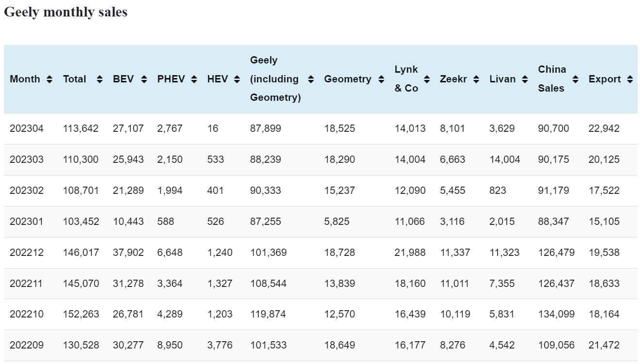The width and height of the screenshot is (640, 364).
Task: Click the Zeekr sort arrows
Action: pyautogui.click(x=476, y=79)
